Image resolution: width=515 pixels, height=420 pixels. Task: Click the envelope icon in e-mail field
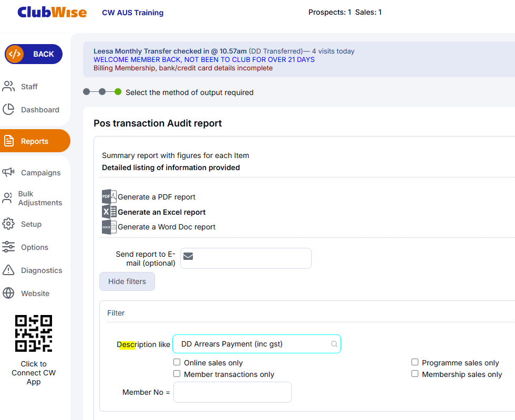[188, 256]
